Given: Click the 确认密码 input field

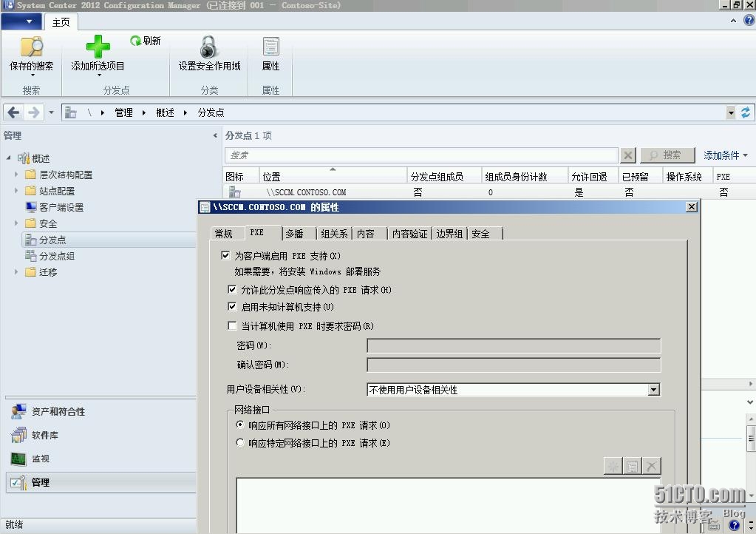Looking at the screenshot, I should pos(514,365).
